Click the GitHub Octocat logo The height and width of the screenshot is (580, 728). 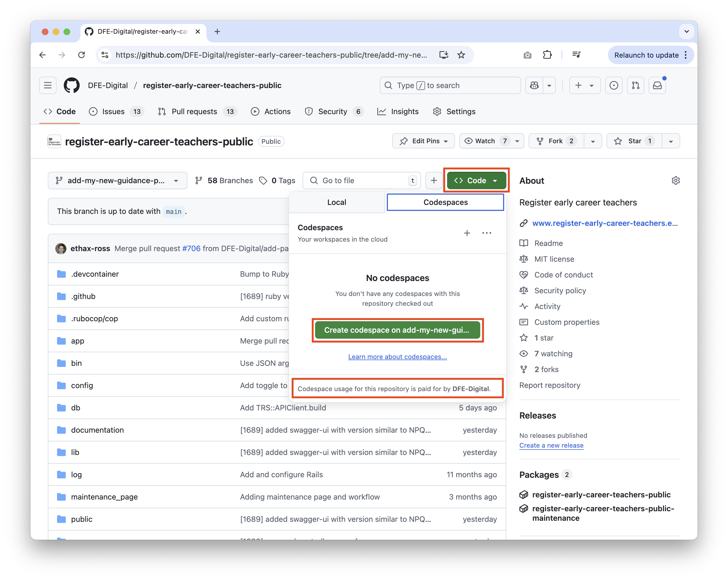72,85
